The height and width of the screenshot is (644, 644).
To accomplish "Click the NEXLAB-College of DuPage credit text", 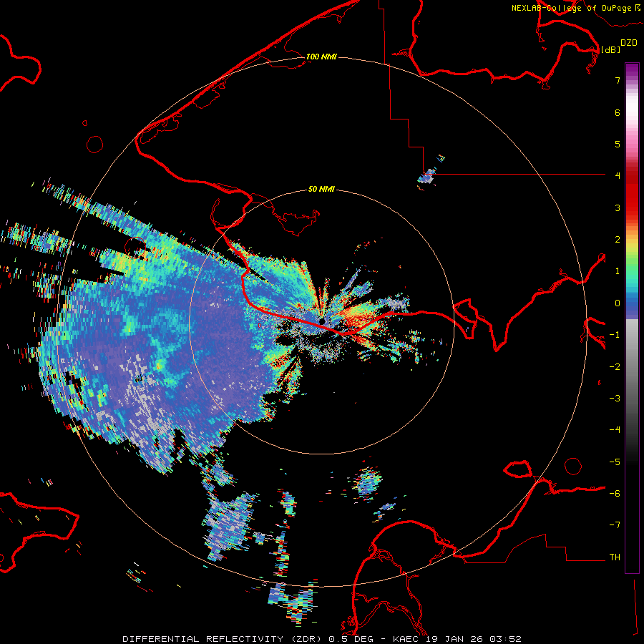I will [x=571, y=8].
